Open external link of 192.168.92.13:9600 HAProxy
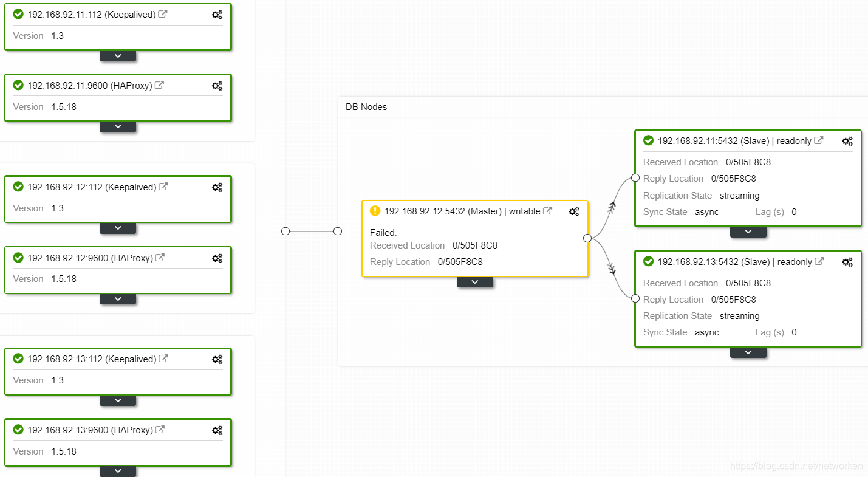Screen dimensions: 868x477 160,430
